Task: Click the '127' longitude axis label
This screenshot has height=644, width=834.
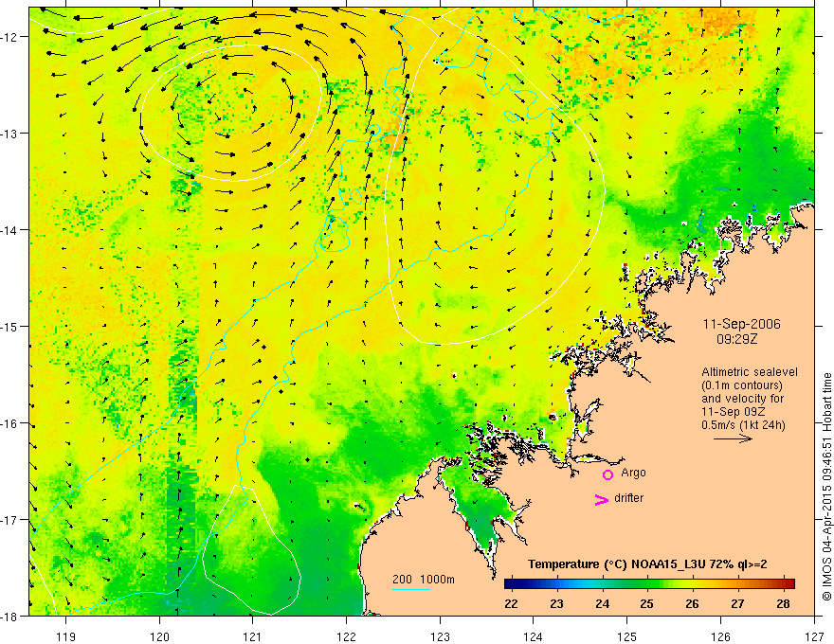Action: coord(814,636)
